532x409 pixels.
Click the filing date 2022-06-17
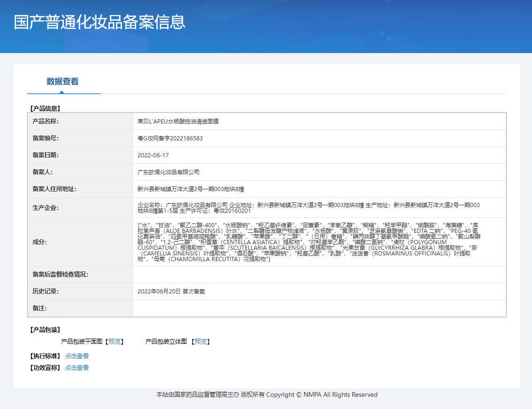[153, 155]
